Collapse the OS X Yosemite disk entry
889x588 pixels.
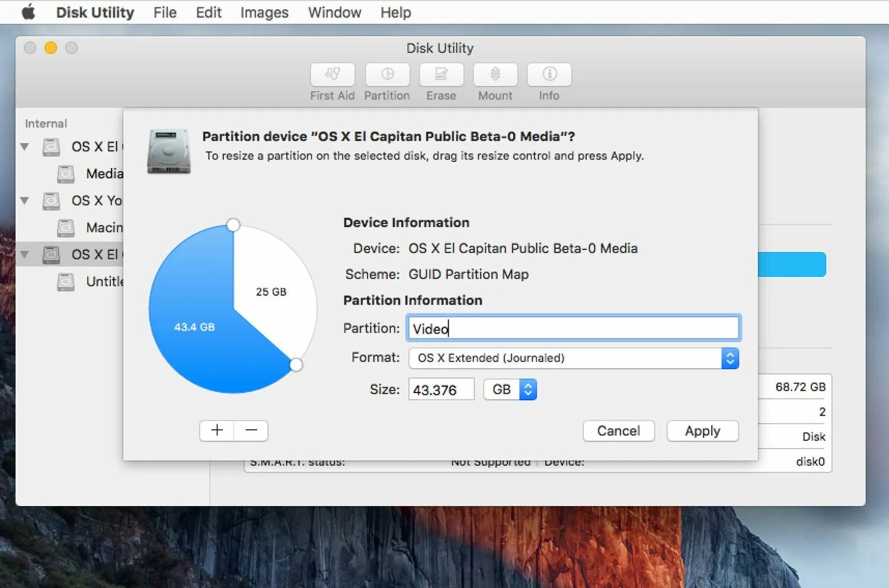coord(24,201)
